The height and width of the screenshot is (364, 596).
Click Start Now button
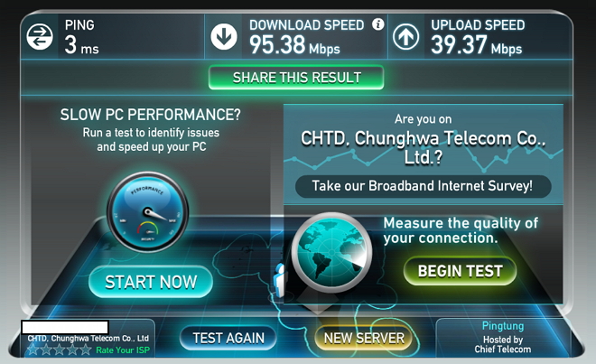pyautogui.click(x=151, y=282)
